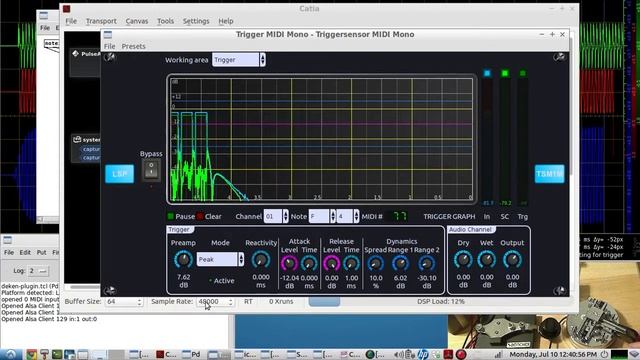
Task: Click the 0 Xruns button
Action: [281, 302]
